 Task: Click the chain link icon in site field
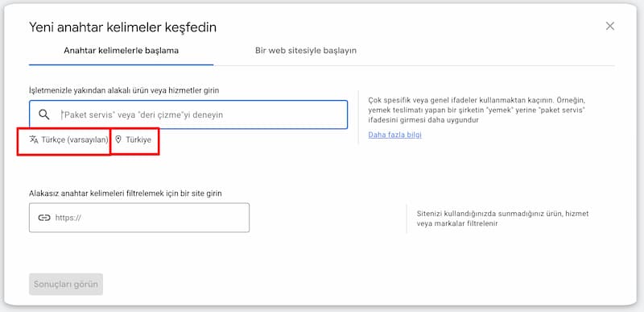(x=44, y=218)
